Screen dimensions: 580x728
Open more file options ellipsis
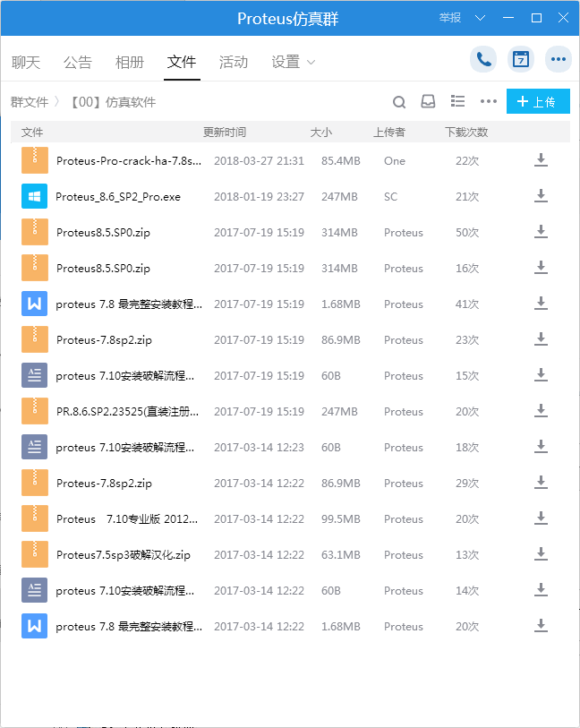point(488,101)
